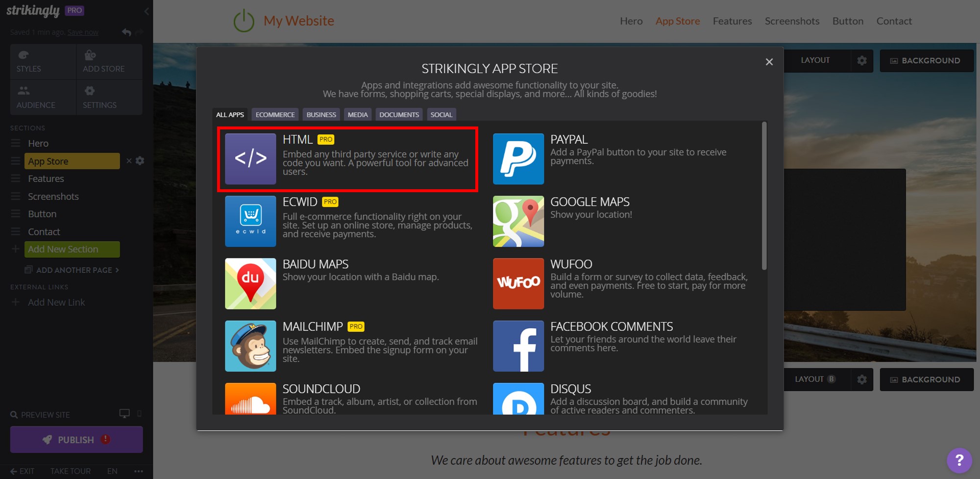Image resolution: width=980 pixels, height=479 pixels.
Task: Click the Add Store icon
Action: (109, 61)
